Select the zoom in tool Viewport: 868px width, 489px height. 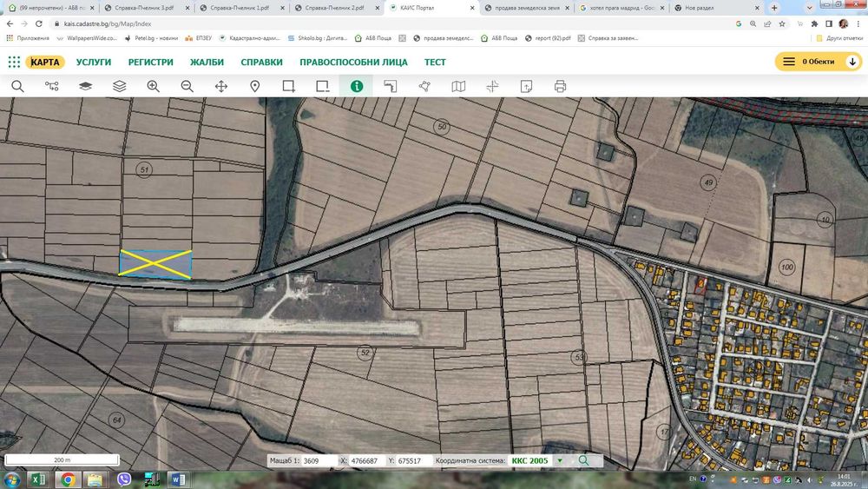coord(154,86)
